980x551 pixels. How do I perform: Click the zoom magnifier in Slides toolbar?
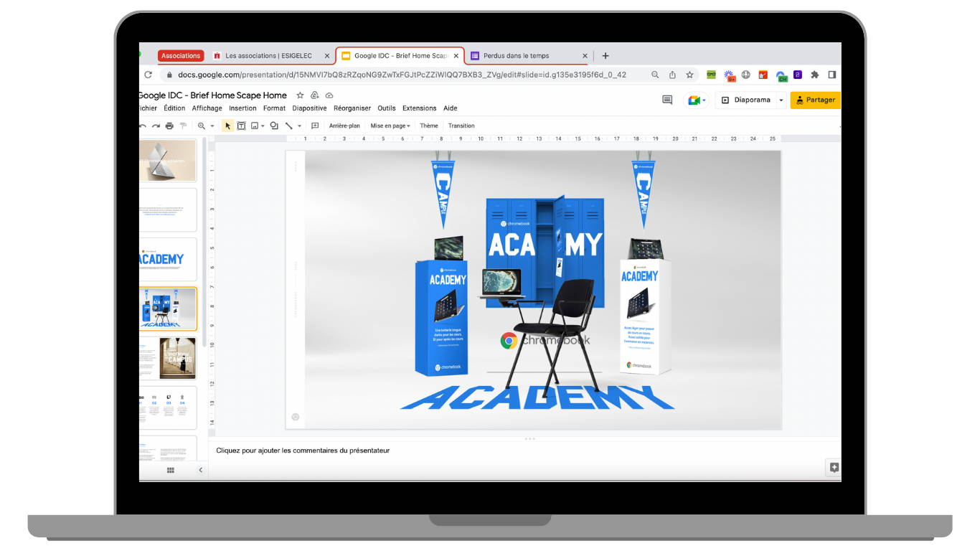[x=202, y=126]
